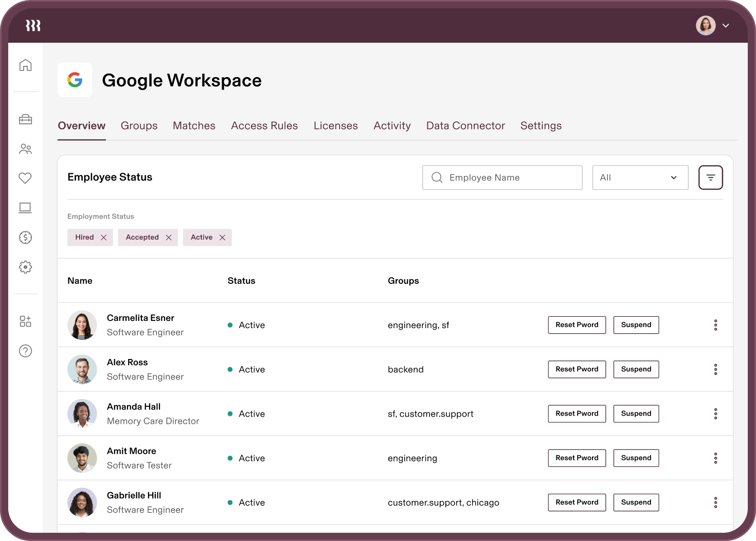
Task: Open more options for Carmelita Esner
Action: point(715,325)
